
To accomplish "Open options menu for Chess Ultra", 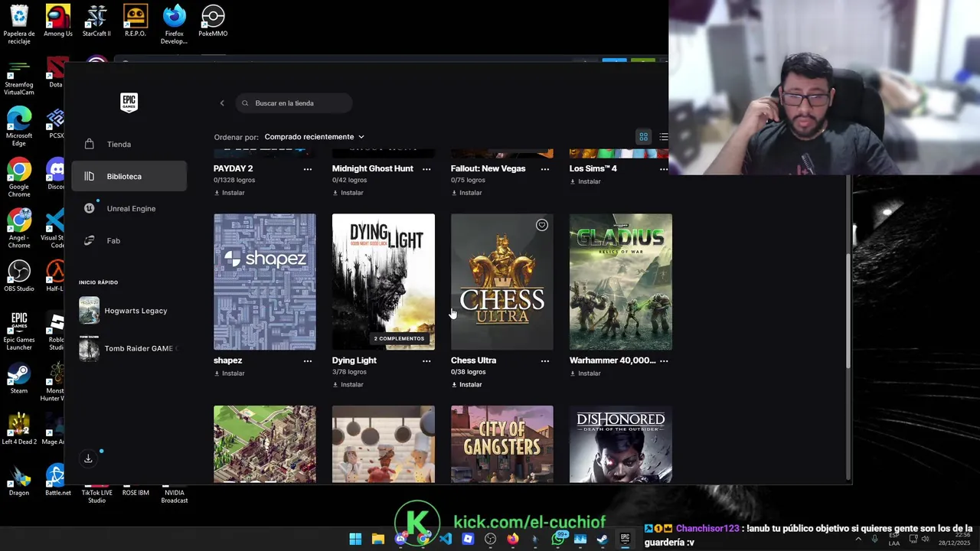I will (x=545, y=360).
